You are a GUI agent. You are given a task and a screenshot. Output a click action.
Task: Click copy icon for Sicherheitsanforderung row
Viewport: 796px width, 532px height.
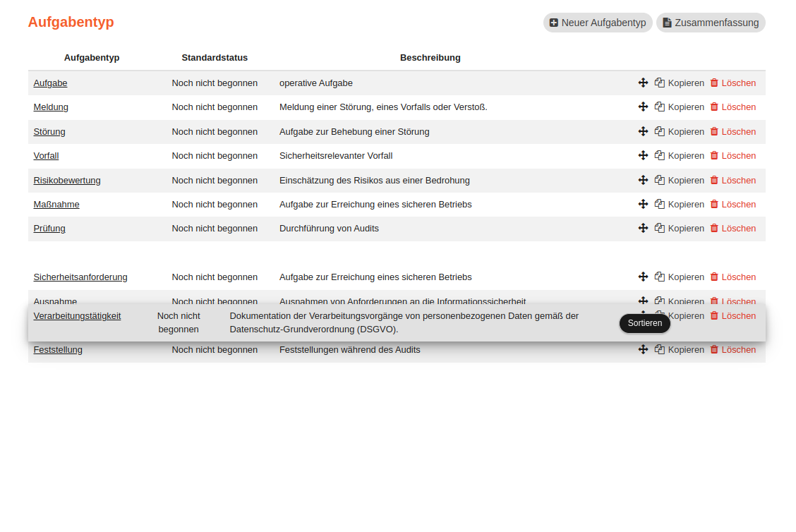coord(660,277)
